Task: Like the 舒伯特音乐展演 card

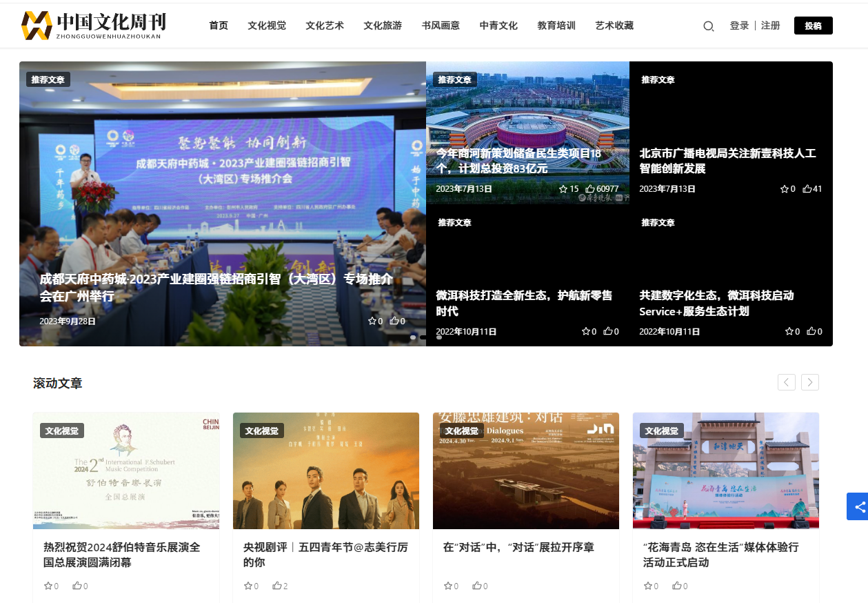Action: 77,586
